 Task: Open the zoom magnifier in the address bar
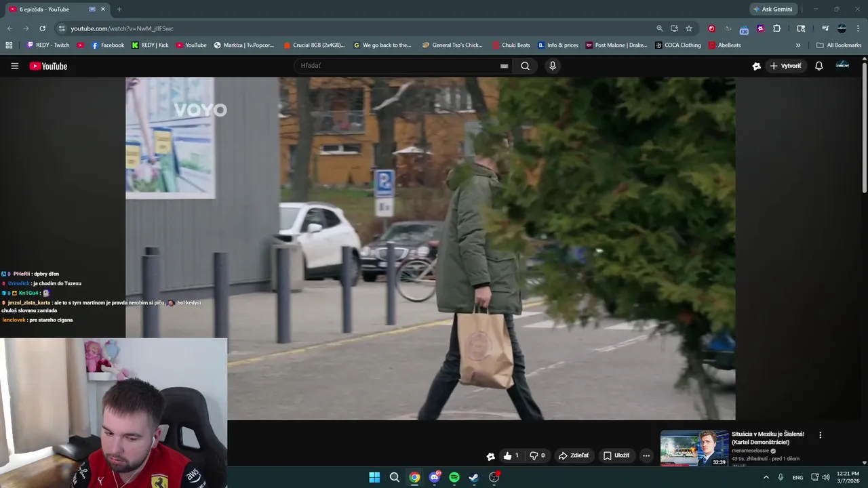point(659,28)
